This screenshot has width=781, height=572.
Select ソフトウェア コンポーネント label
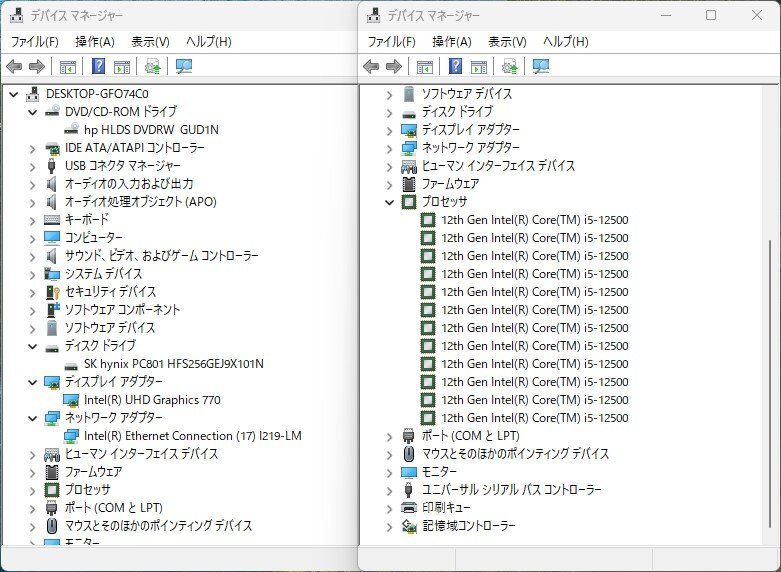123,309
